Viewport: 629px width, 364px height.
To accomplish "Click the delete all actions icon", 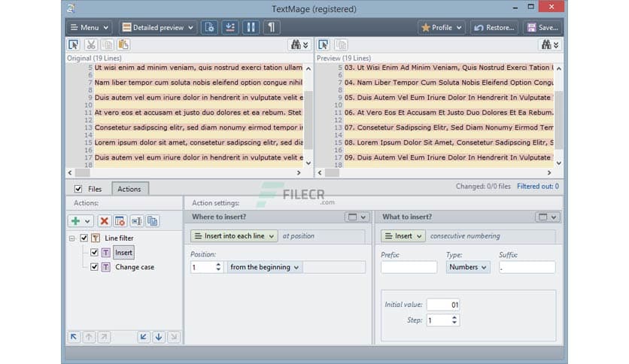I will click(x=120, y=221).
